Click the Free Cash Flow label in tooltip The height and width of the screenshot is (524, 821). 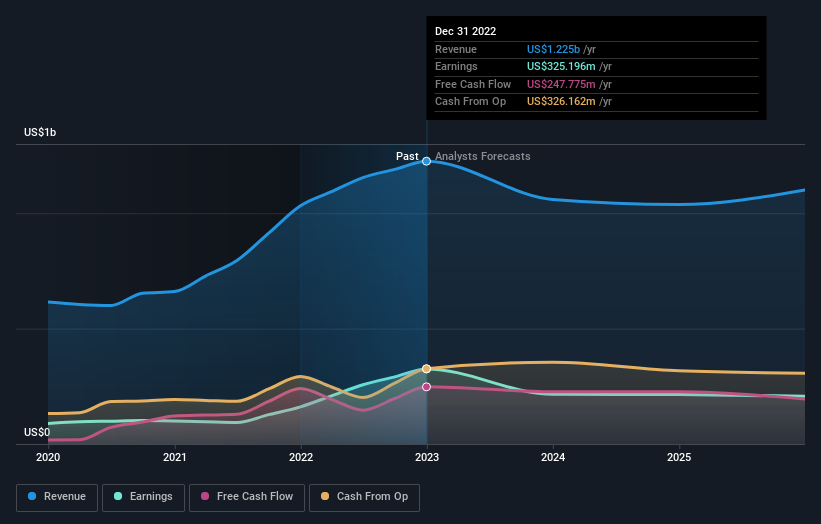tap(473, 84)
